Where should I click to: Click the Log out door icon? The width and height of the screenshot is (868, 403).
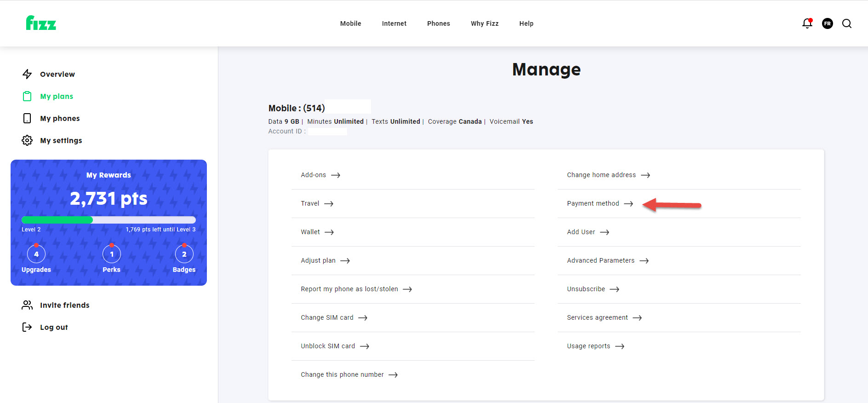click(27, 327)
